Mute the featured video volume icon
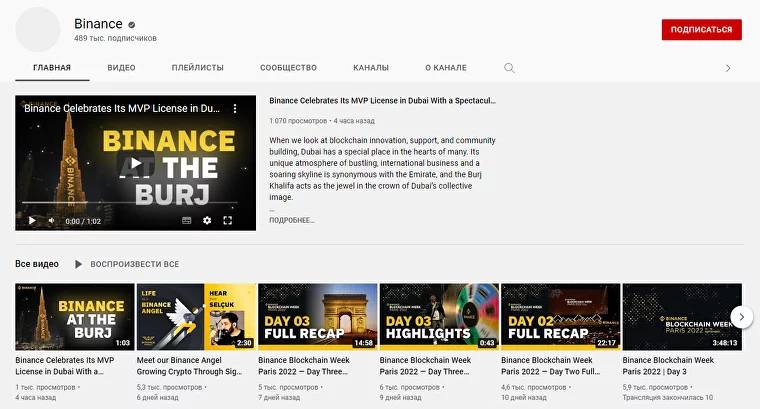This screenshot has width=760, height=409. (x=52, y=220)
